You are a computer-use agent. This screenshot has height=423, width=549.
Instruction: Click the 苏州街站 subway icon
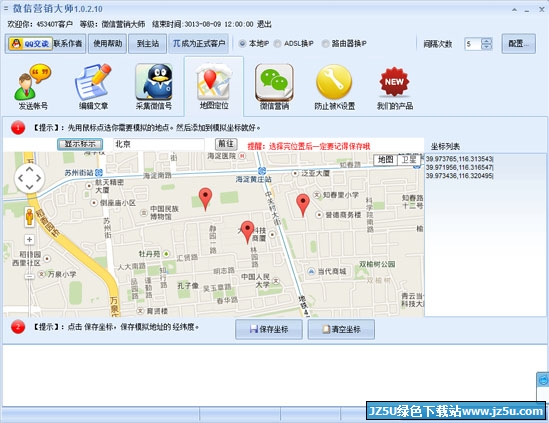(99, 172)
